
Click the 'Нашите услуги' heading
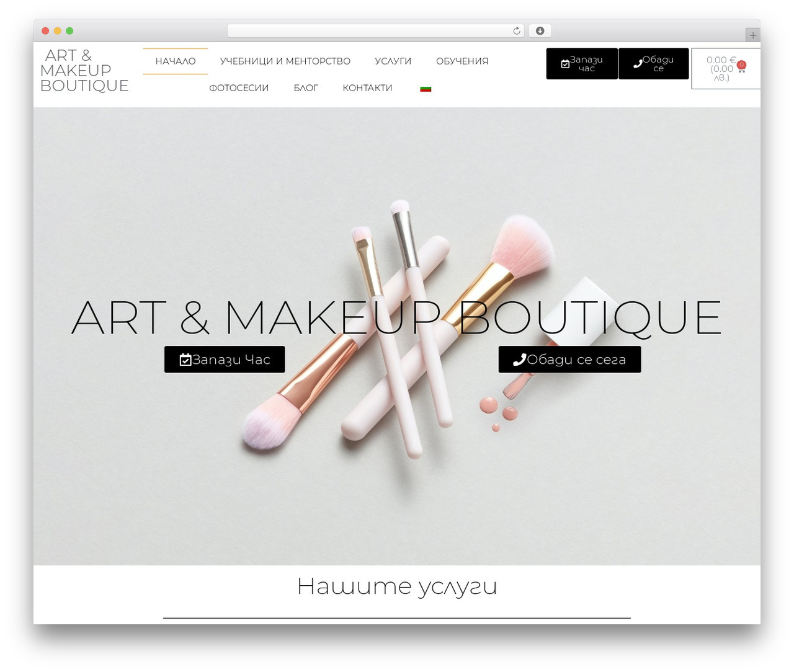pos(397,586)
